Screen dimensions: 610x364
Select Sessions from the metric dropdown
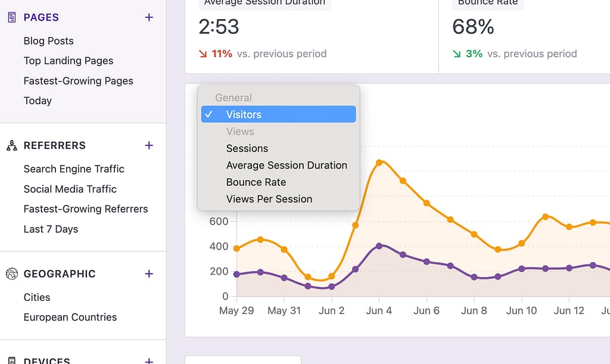coord(247,148)
